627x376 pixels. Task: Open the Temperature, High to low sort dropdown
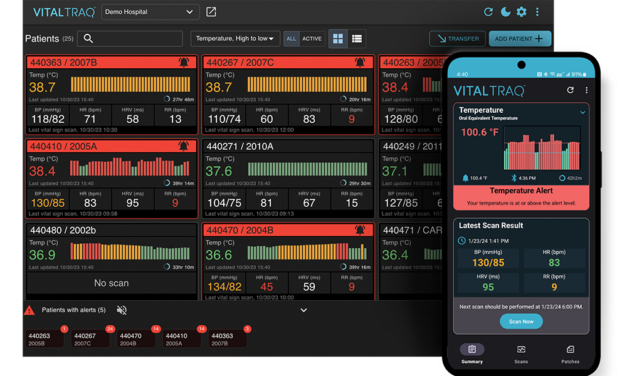235,38
